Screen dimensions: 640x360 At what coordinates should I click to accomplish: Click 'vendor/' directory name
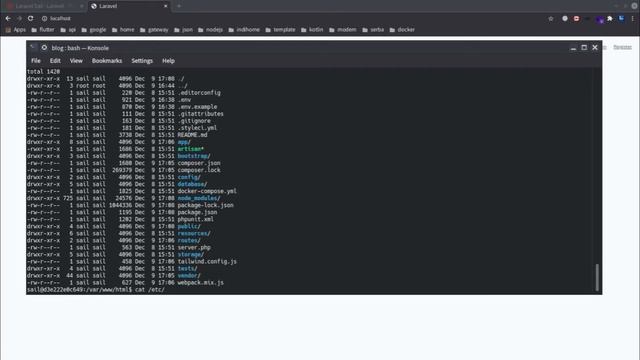[x=189, y=276]
